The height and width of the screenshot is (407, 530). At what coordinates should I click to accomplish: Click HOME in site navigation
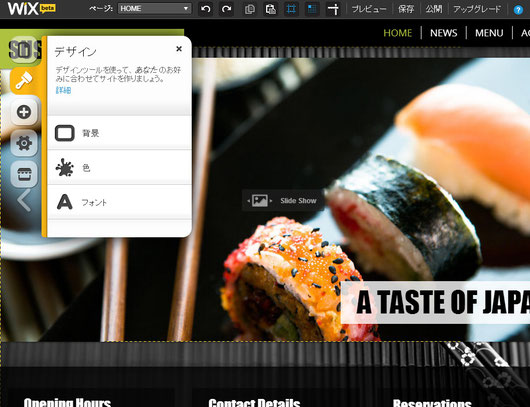point(398,33)
